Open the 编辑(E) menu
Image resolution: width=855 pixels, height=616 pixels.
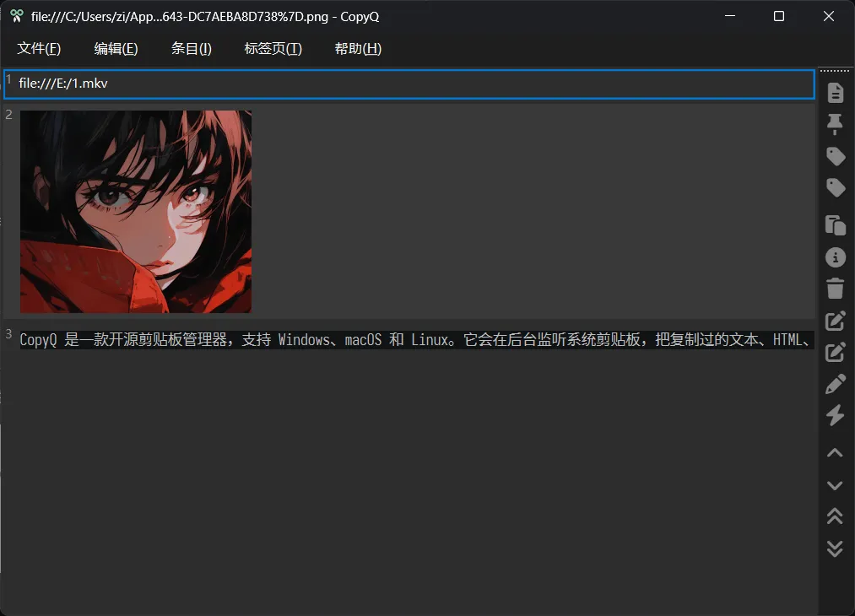click(x=116, y=48)
